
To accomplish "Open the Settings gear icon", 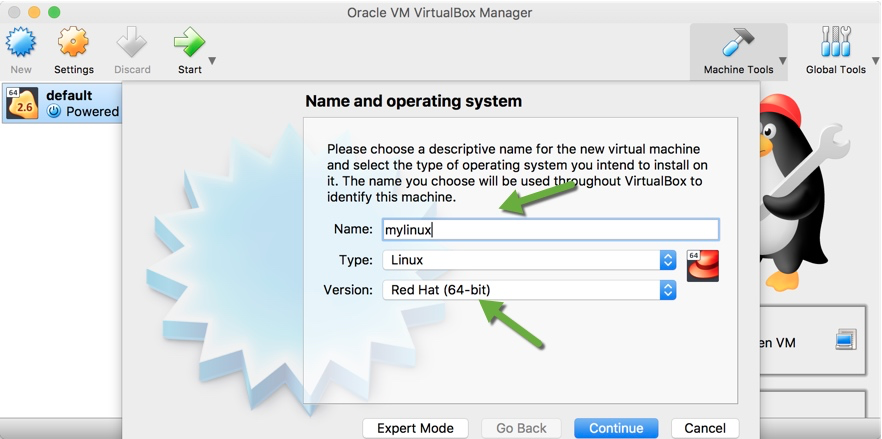I will coord(73,43).
